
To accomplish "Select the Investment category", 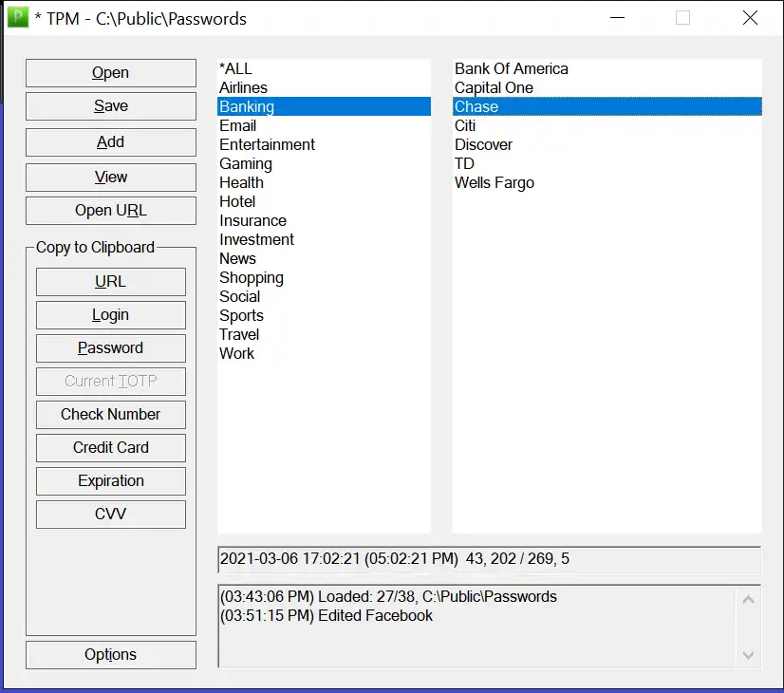I will tap(324, 239).
